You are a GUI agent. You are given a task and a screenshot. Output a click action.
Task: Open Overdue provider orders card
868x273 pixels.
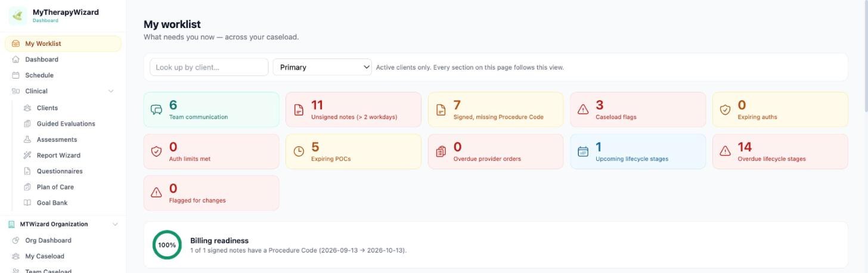point(495,151)
